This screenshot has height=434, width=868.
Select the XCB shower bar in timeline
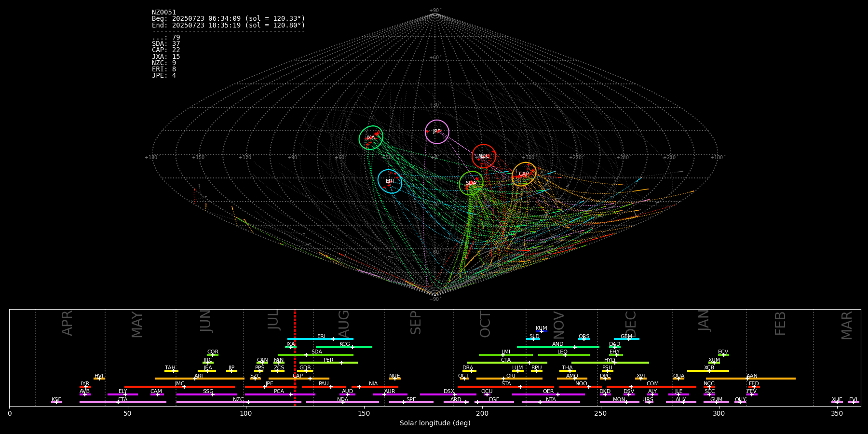tap(708, 371)
